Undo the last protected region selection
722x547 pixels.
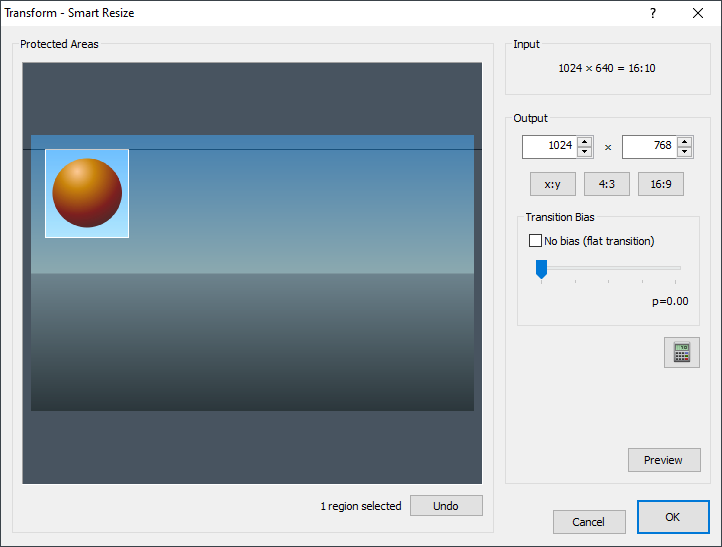click(x=446, y=506)
